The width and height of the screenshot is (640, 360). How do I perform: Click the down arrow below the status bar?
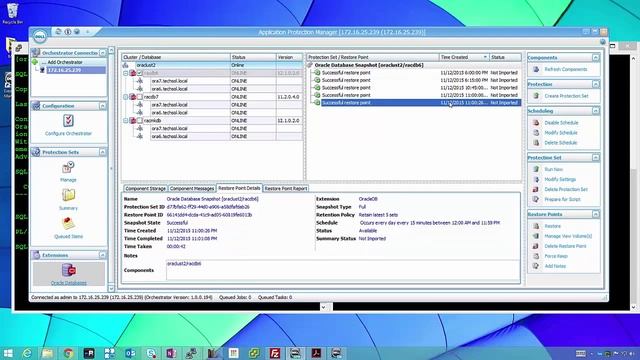[323, 307]
